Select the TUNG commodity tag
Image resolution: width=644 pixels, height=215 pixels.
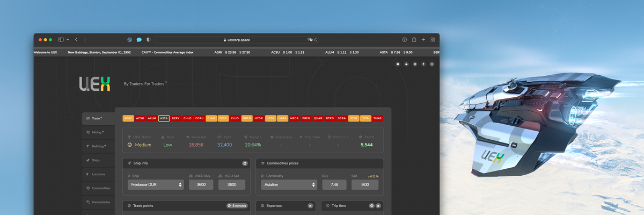click(377, 118)
